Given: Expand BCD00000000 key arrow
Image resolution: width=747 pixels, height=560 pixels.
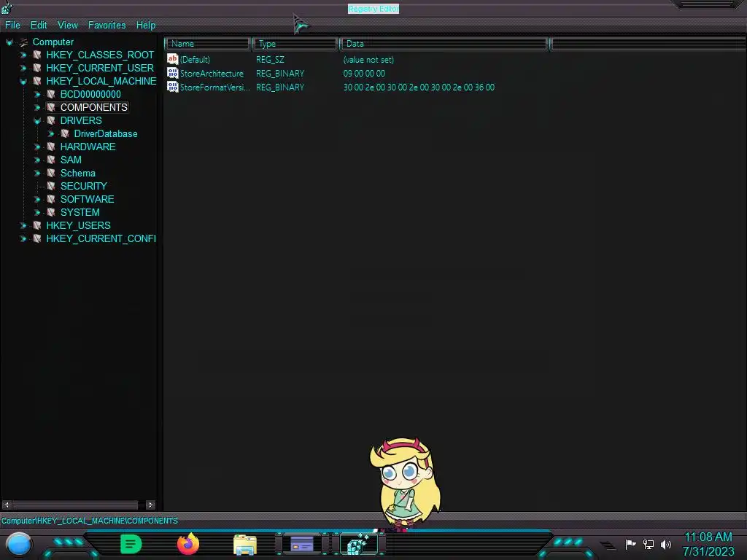Looking at the screenshot, I should [36, 95].
